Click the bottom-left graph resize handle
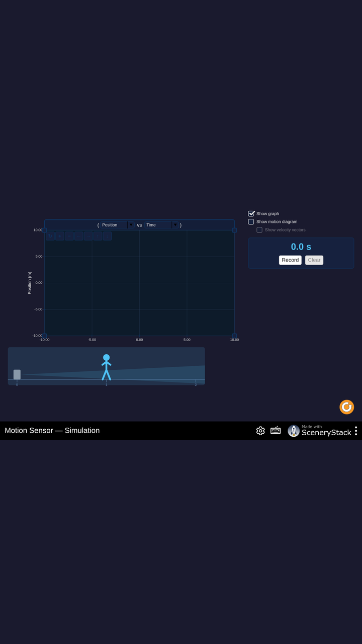 coord(44,336)
